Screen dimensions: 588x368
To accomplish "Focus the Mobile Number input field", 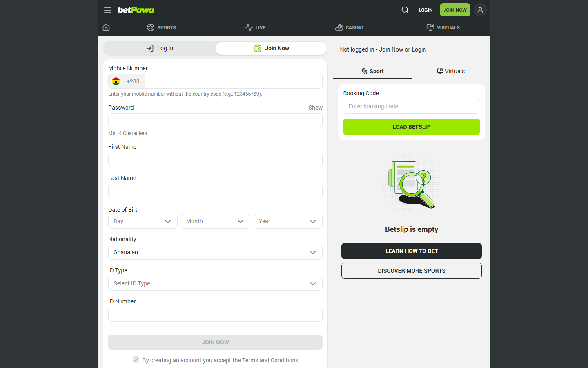I will pyautogui.click(x=234, y=81).
